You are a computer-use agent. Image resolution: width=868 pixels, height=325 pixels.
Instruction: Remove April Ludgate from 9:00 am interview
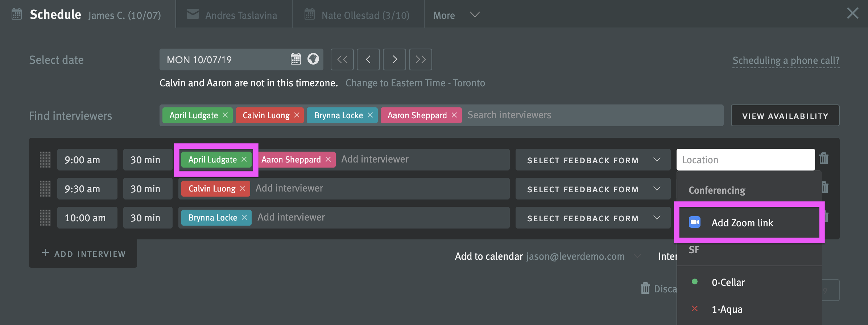coord(244,160)
